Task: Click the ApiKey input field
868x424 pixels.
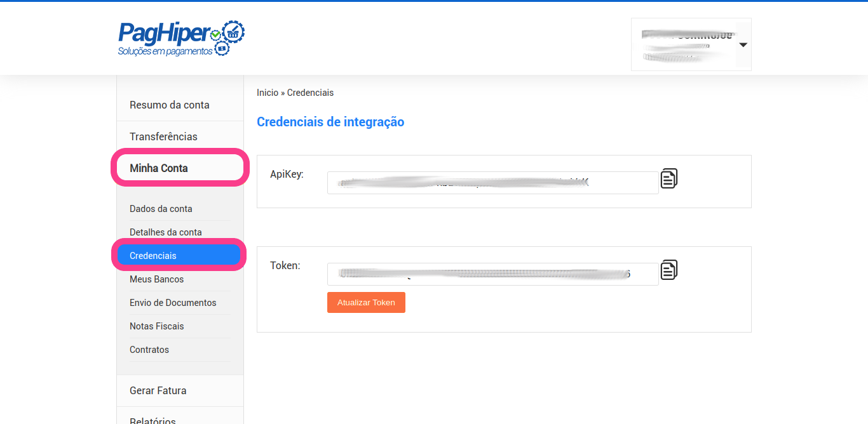Action: [493, 183]
